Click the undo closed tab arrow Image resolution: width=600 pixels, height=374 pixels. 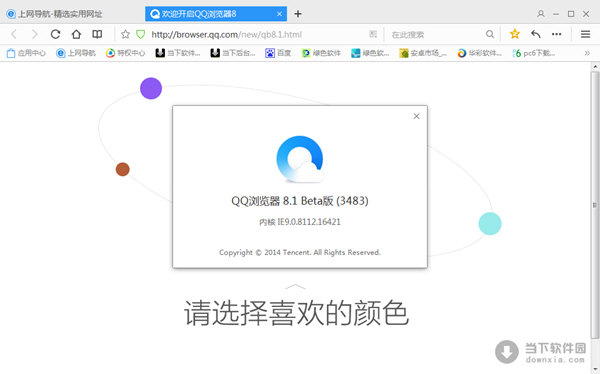coord(536,34)
